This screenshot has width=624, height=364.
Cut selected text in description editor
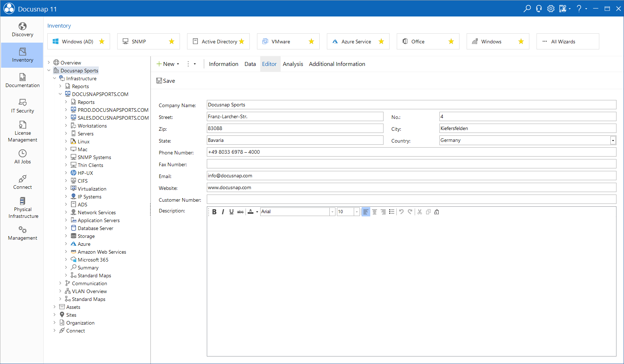pyautogui.click(x=420, y=212)
